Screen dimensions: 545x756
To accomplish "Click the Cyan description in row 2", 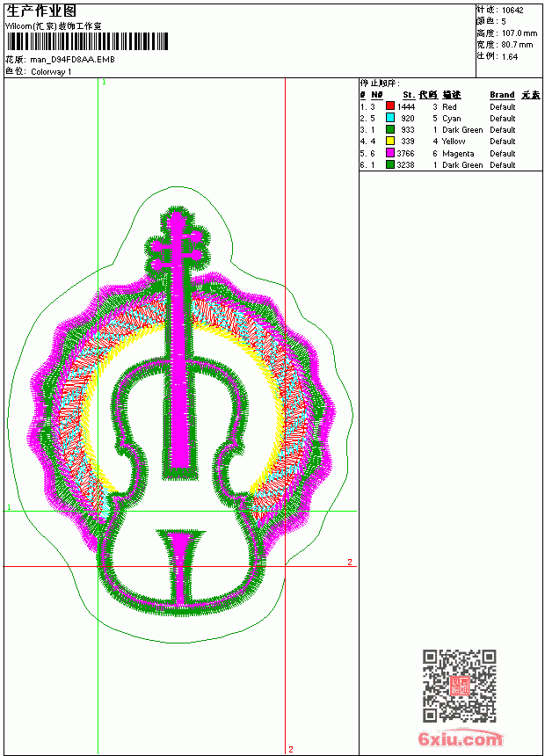I will (x=452, y=118).
